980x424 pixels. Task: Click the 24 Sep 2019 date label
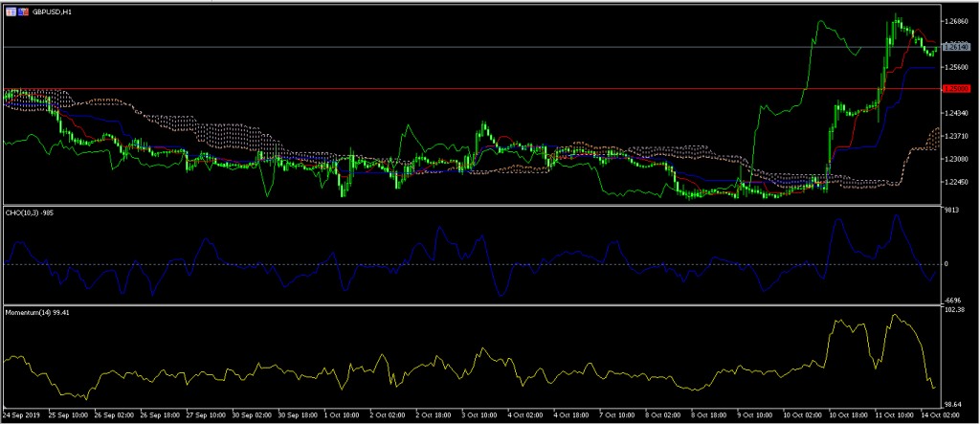21,414
